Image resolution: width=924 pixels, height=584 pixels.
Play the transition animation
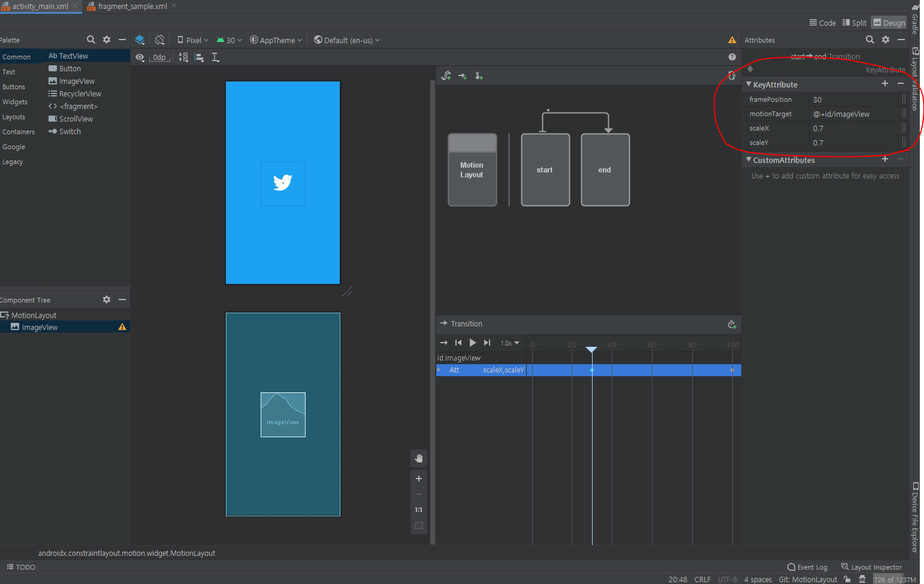pos(473,343)
